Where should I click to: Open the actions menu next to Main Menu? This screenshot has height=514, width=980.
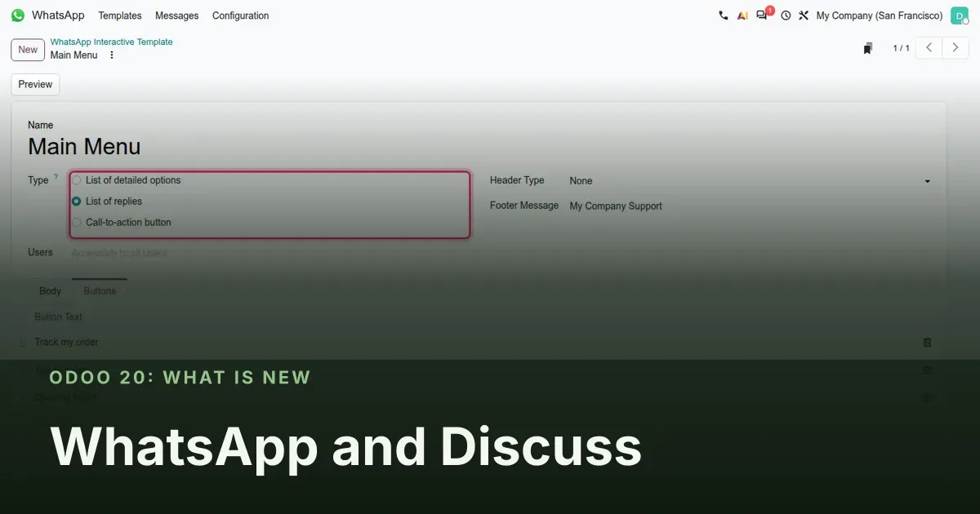pos(112,55)
